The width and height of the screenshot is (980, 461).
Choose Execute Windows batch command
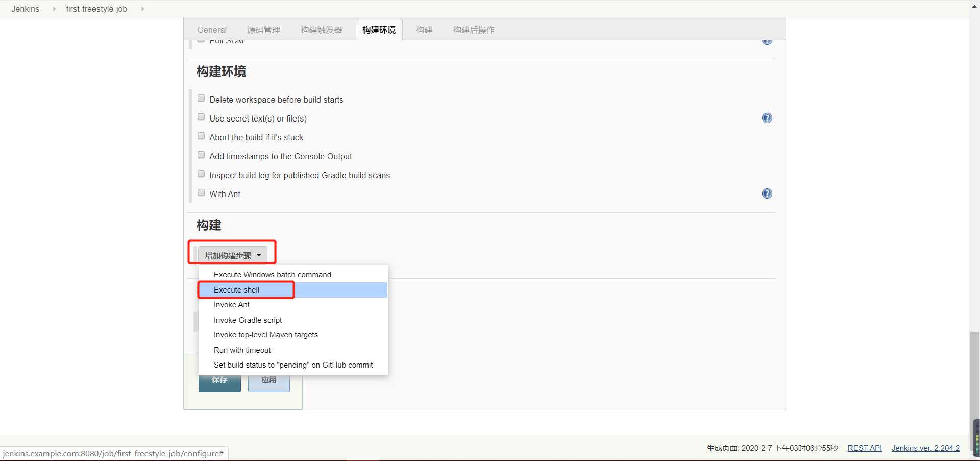(x=293, y=275)
